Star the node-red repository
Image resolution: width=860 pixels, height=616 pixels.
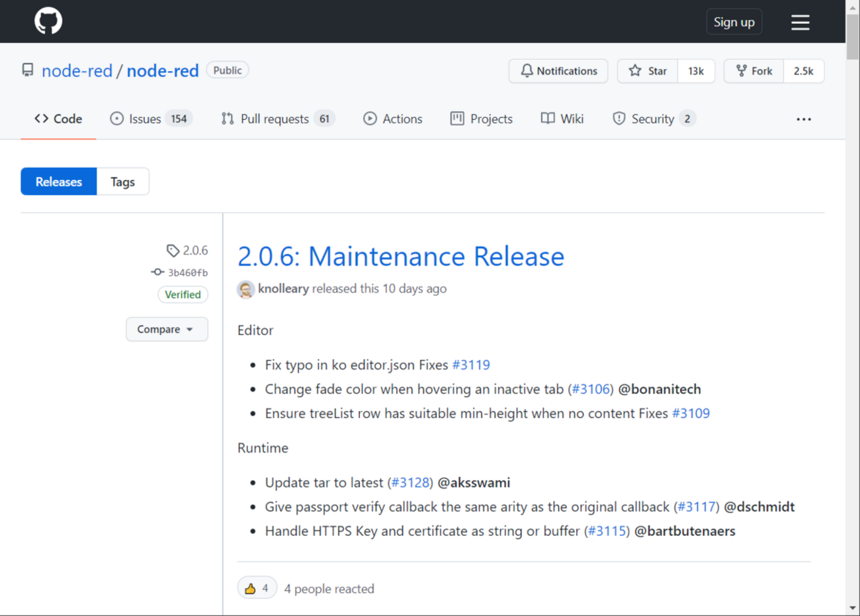point(648,71)
